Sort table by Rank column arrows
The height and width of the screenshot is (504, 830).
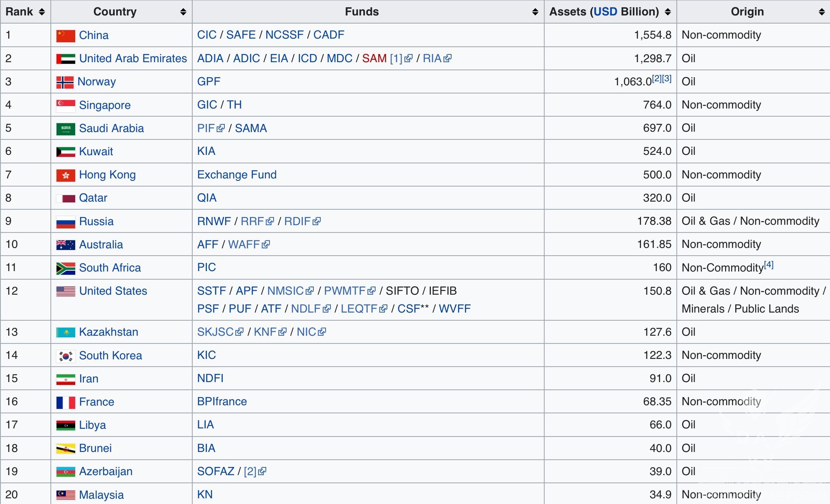[x=42, y=12]
